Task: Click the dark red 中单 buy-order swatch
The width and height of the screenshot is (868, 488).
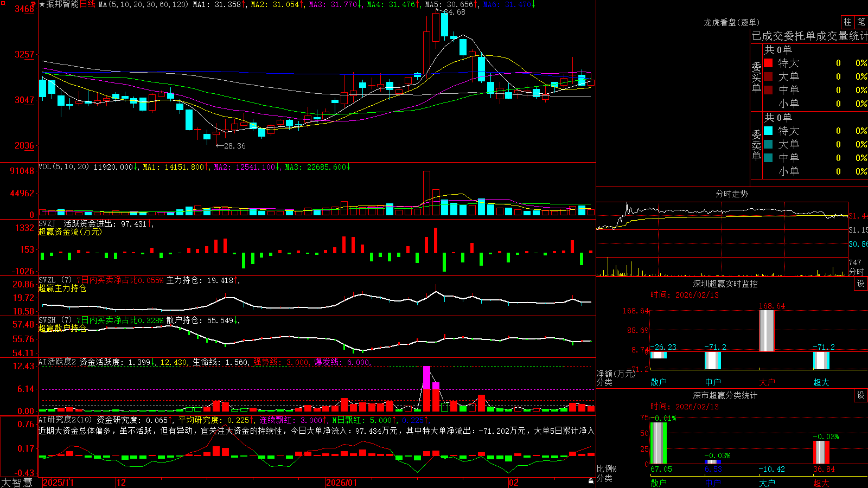Action: [768, 90]
